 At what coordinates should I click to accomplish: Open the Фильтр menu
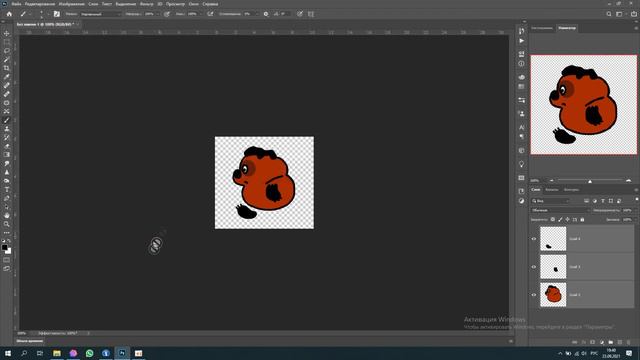coord(146,4)
